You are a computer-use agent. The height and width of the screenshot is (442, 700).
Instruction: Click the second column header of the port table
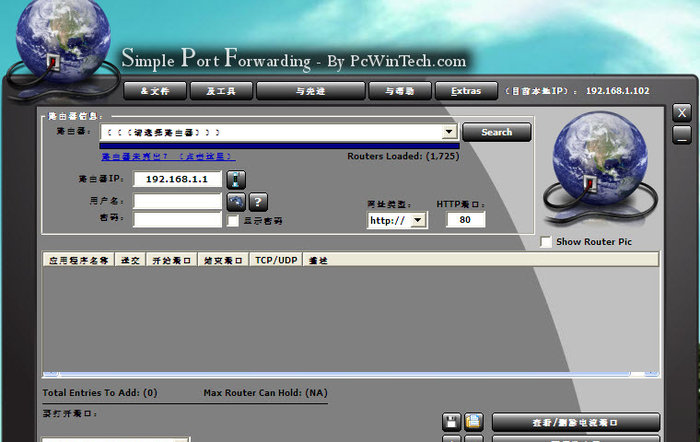(x=130, y=260)
